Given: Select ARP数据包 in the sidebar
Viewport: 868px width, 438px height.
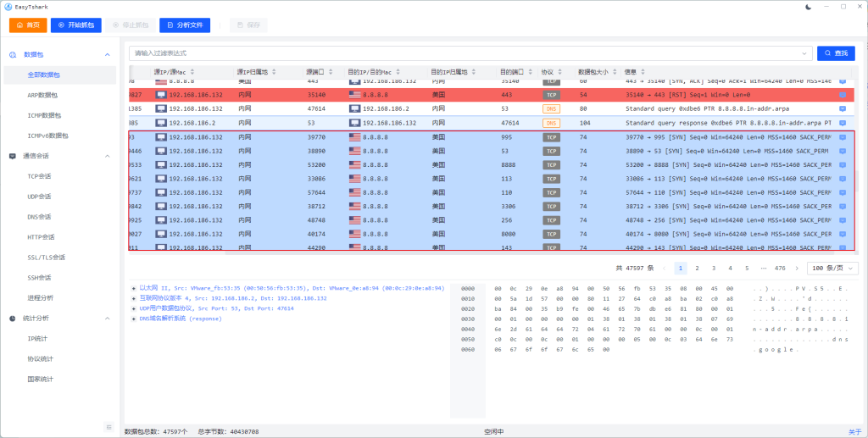Looking at the screenshot, I should coord(44,95).
